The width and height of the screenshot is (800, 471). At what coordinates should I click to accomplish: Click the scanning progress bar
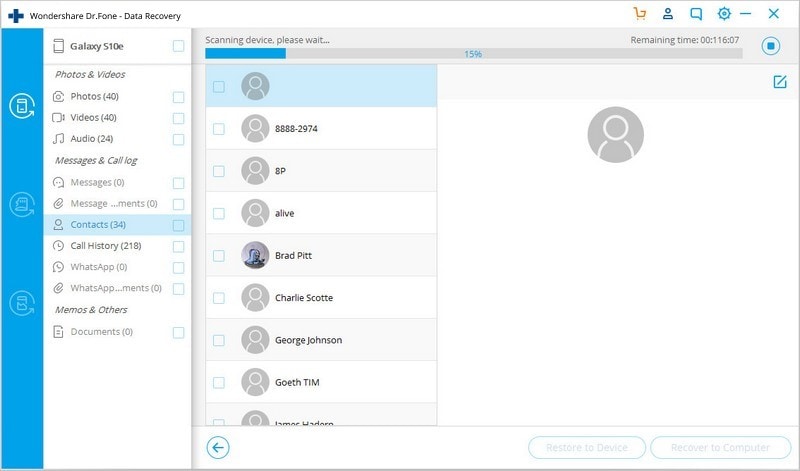[473, 54]
